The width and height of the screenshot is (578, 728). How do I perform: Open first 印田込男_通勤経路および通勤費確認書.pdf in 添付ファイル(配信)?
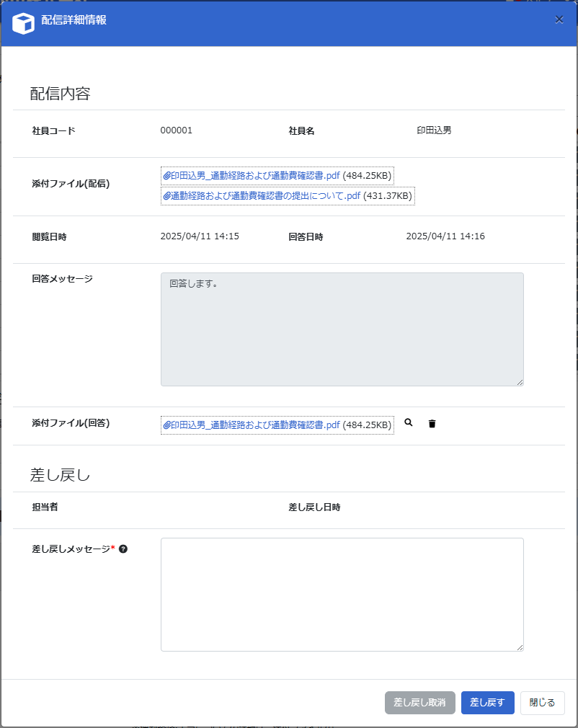point(255,175)
